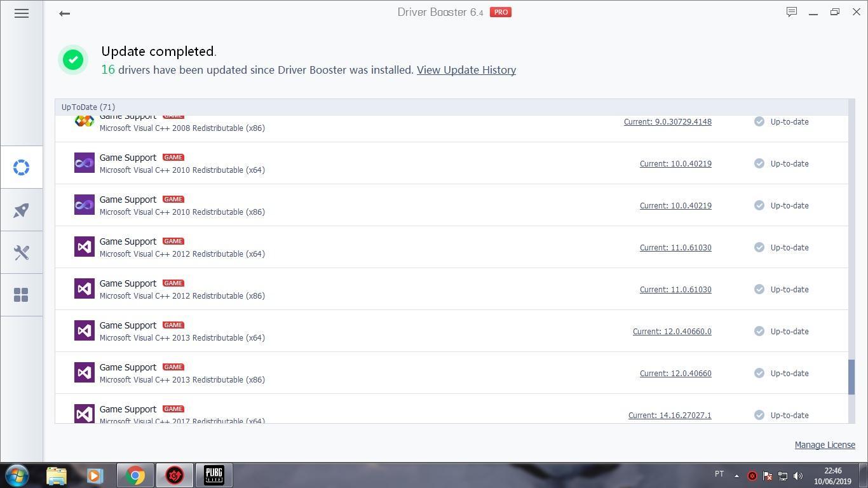Open the Action Center grid tab
The width and height of the screenshot is (868, 488).
(22, 295)
